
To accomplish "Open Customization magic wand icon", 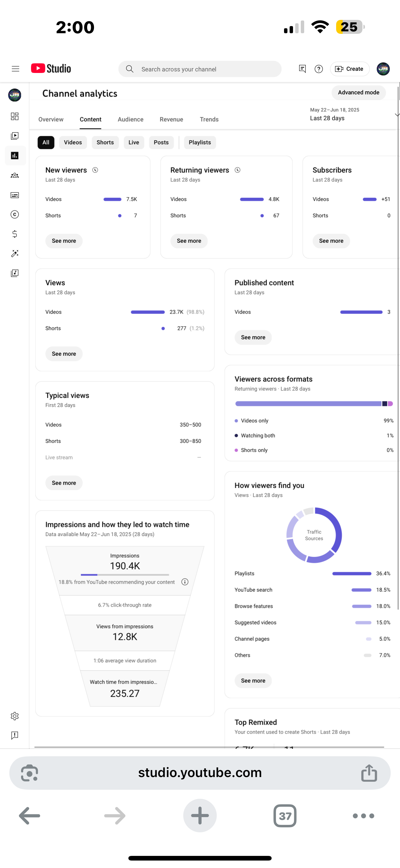I will [15, 253].
